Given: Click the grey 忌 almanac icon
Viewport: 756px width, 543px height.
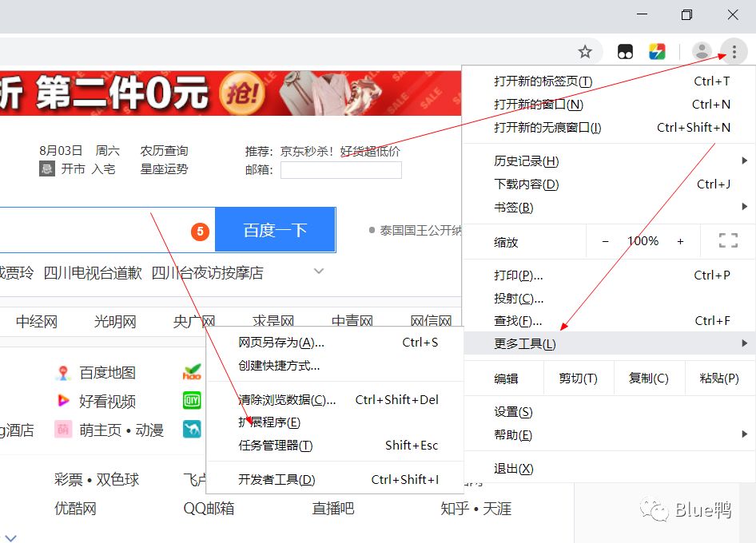Looking at the screenshot, I should [47, 168].
